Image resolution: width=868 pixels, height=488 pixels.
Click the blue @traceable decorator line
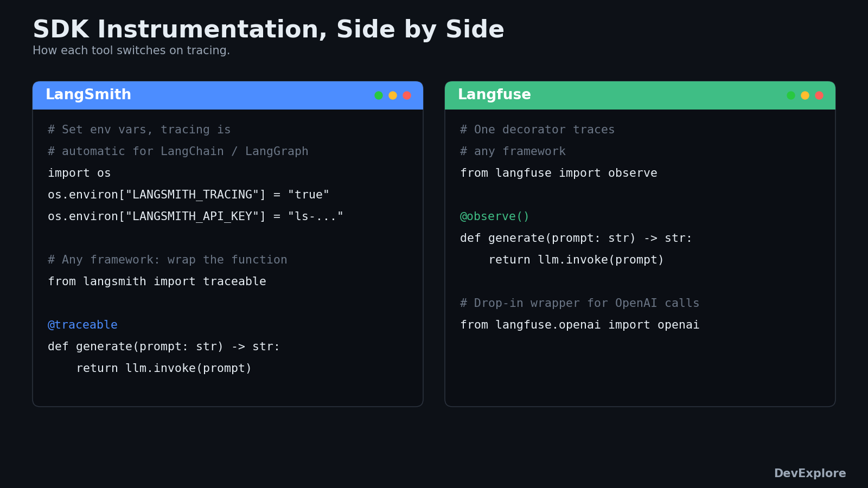pos(82,325)
